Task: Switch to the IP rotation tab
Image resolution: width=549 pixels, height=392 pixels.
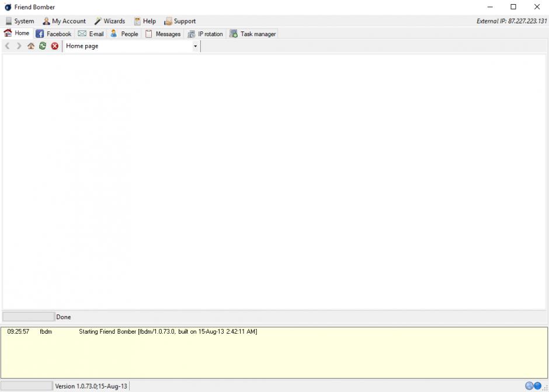Action: coord(205,34)
